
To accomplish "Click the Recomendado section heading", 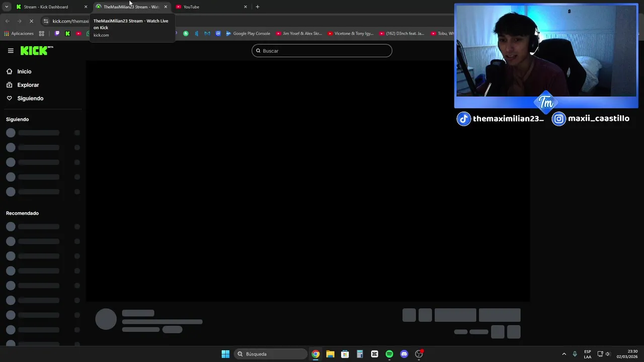I will tap(22, 213).
